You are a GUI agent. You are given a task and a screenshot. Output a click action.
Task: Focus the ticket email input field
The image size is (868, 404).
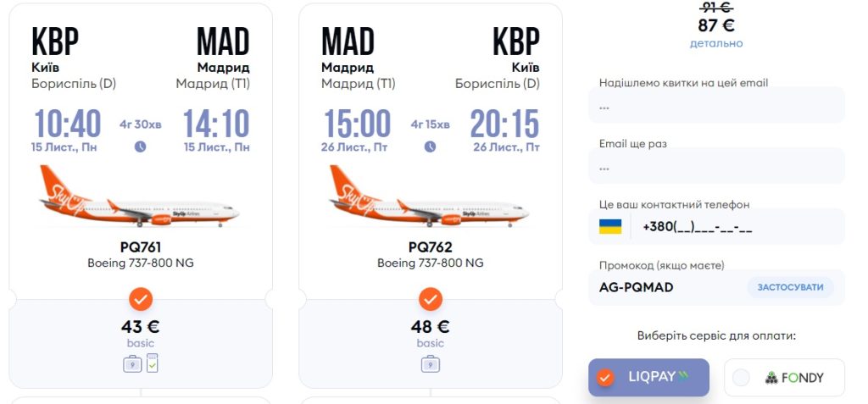[x=716, y=107]
